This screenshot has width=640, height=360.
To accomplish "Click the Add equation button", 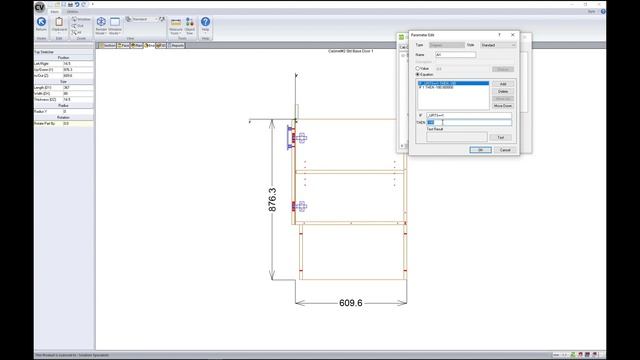I will click(x=503, y=84).
